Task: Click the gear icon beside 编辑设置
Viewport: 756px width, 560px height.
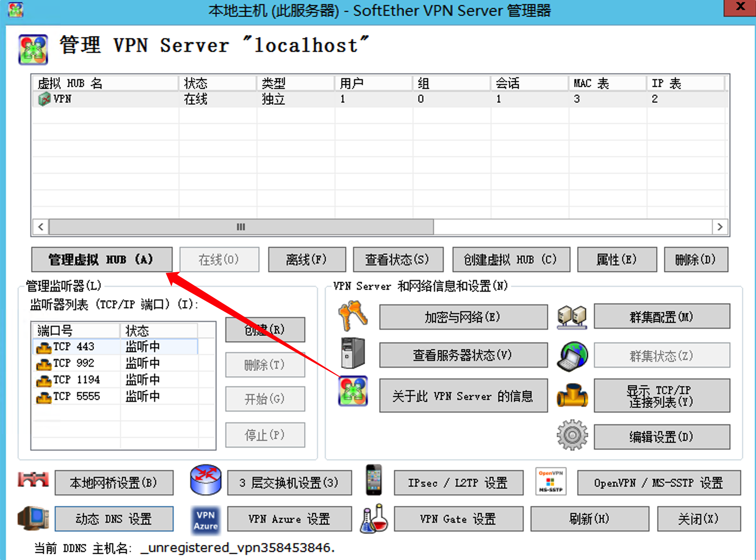Action: click(x=572, y=435)
